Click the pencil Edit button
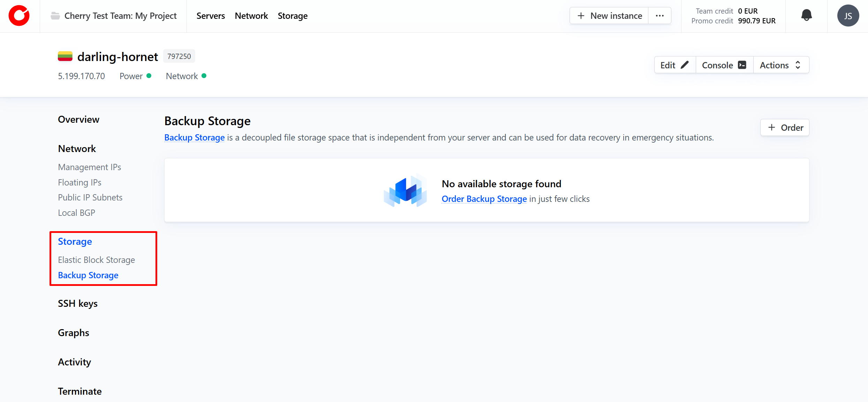The width and height of the screenshot is (868, 402). pos(675,65)
